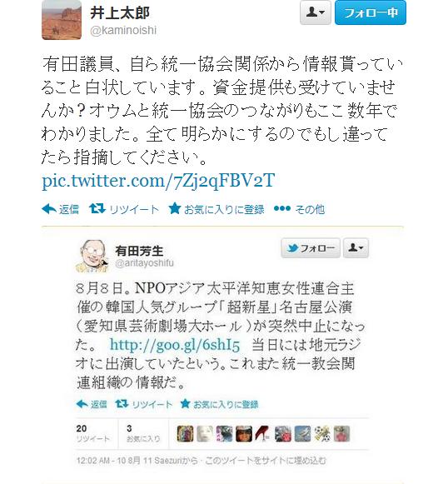Screen dimensions: 448x484
Task: Toggle the フォロー中 following button
Action: click(x=371, y=12)
